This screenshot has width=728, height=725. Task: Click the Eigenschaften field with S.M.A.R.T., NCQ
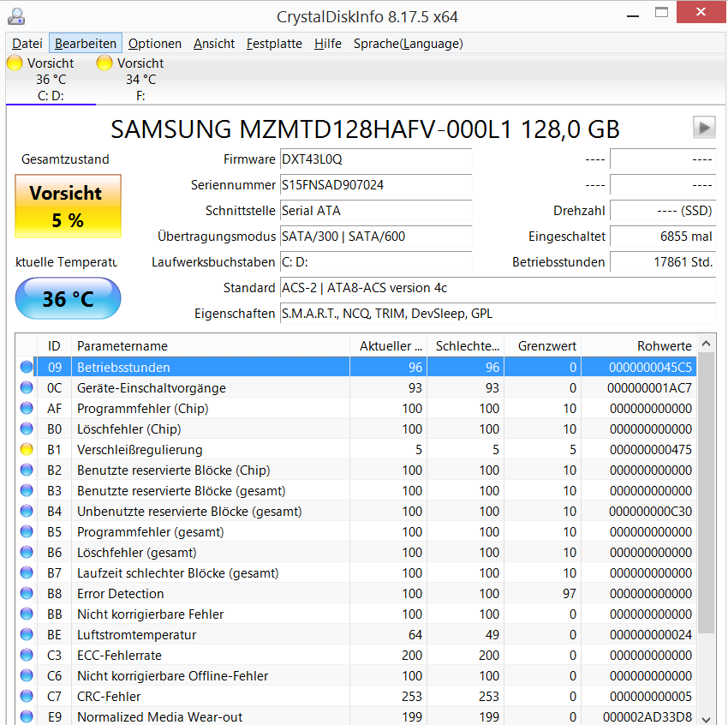pyautogui.click(x=498, y=314)
